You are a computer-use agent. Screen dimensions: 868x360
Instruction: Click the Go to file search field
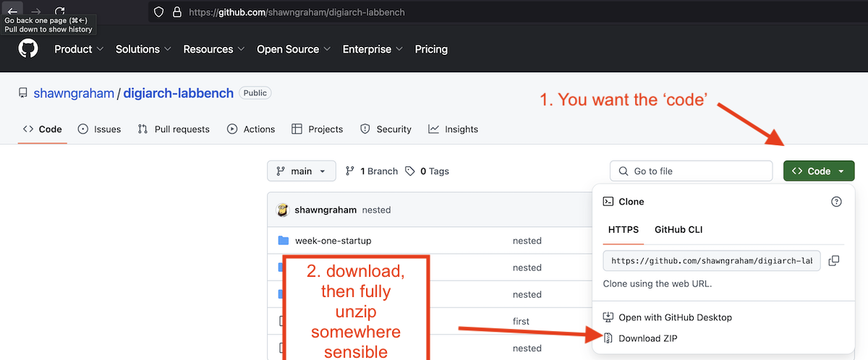(x=692, y=171)
